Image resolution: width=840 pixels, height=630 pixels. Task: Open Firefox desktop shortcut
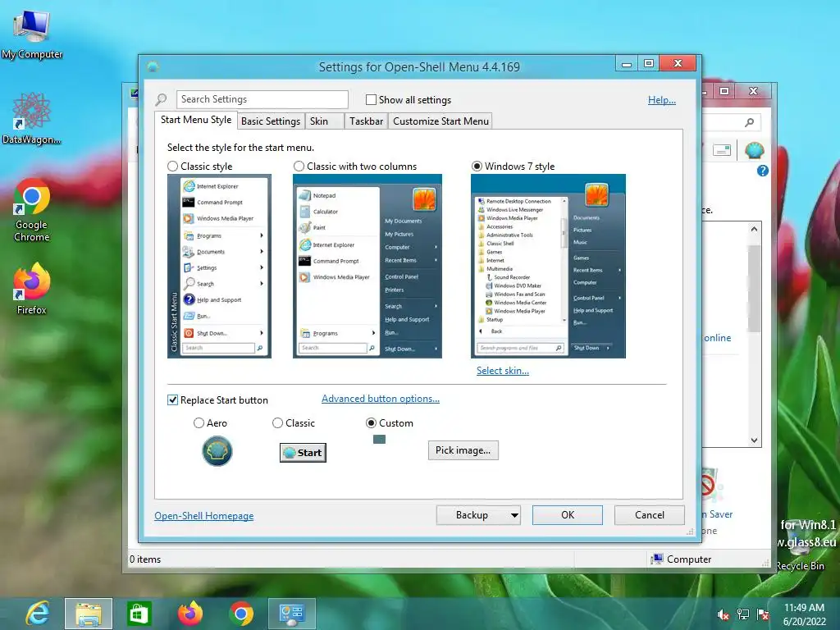(x=32, y=288)
